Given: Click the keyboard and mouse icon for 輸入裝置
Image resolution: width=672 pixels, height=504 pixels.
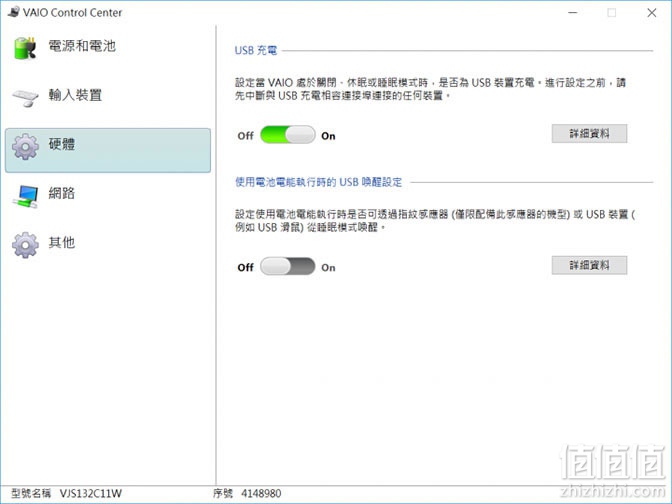Looking at the screenshot, I should click(26, 98).
